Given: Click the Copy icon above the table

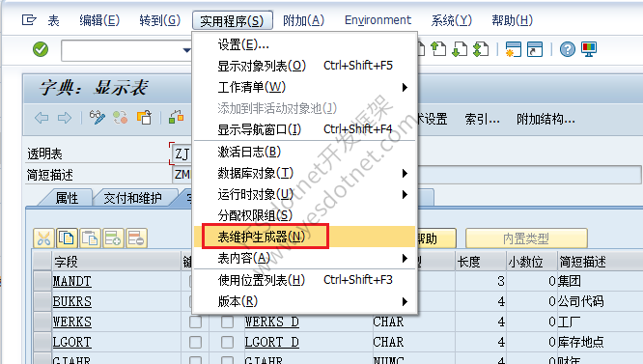Looking at the screenshot, I should [67, 238].
